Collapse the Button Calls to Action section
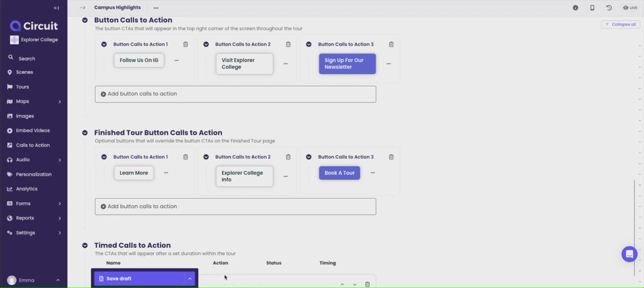The image size is (644, 288). 85,20
